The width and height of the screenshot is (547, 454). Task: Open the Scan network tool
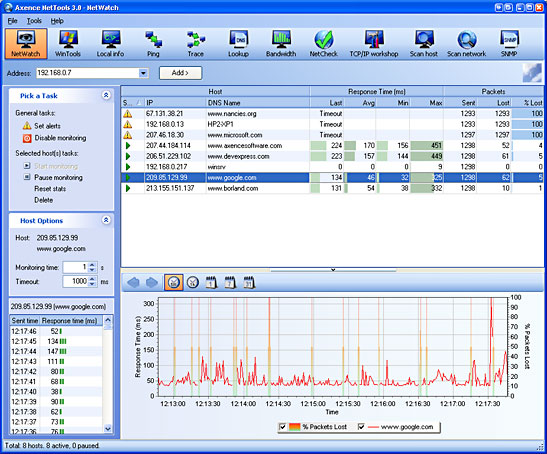(466, 44)
